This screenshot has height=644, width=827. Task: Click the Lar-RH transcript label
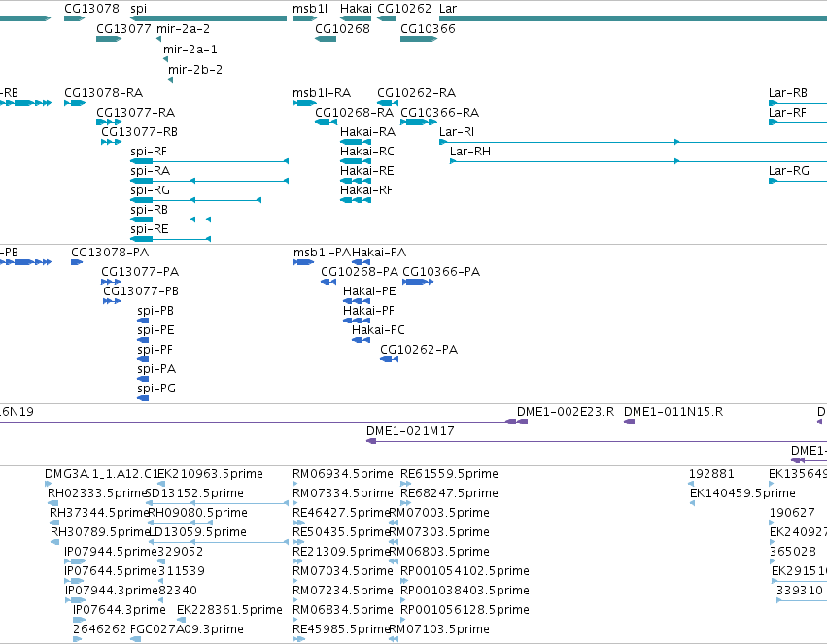[470, 152]
